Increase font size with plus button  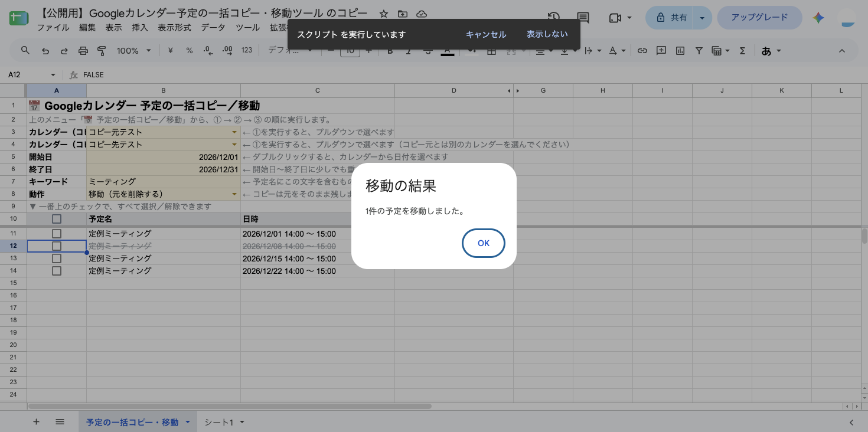pos(369,51)
